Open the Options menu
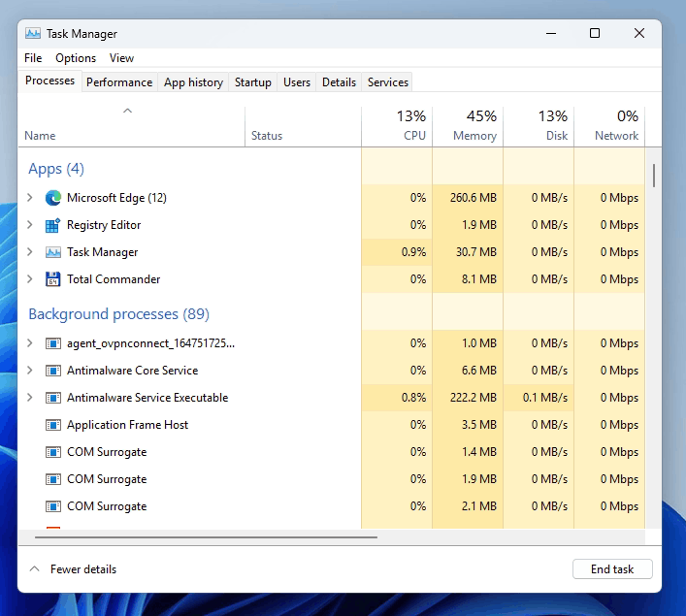This screenshot has width=686, height=616. click(x=76, y=58)
